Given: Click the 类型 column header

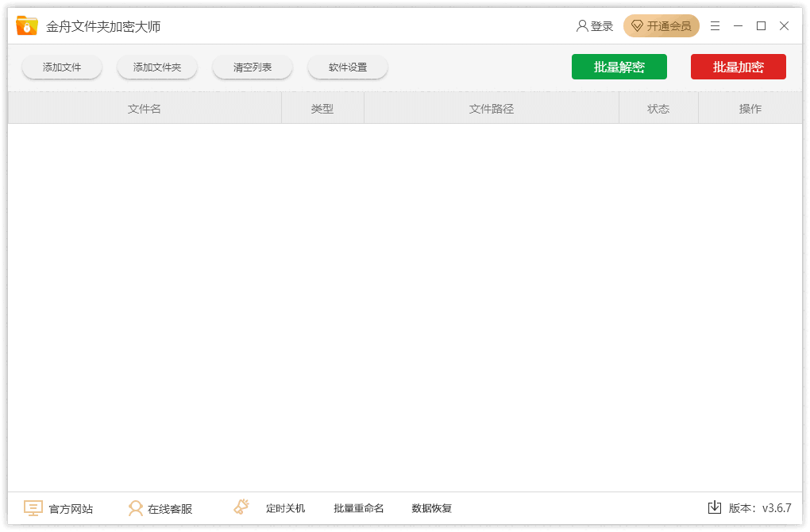Looking at the screenshot, I should point(322,109).
